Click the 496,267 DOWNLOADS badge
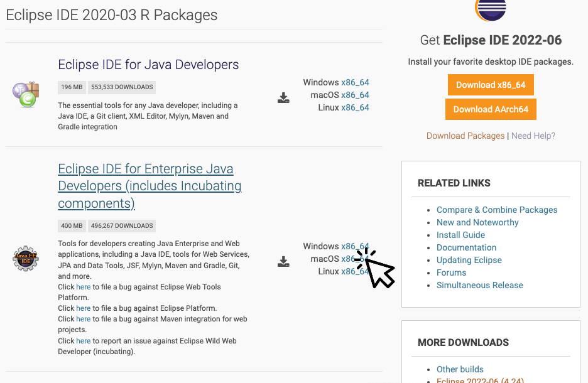The height and width of the screenshot is (383, 588). click(122, 226)
